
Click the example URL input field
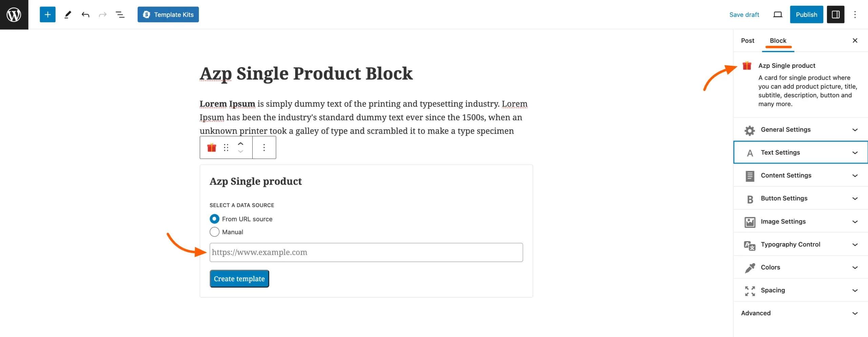point(366,252)
